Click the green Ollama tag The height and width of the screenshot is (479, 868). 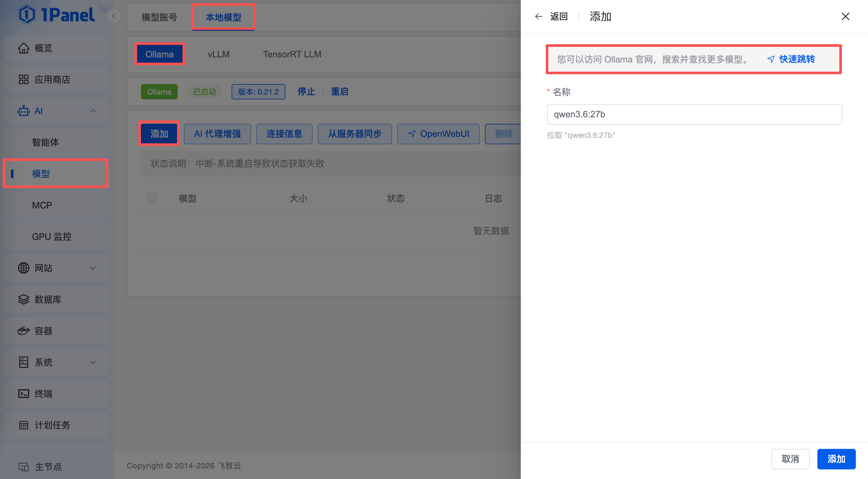click(x=159, y=92)
